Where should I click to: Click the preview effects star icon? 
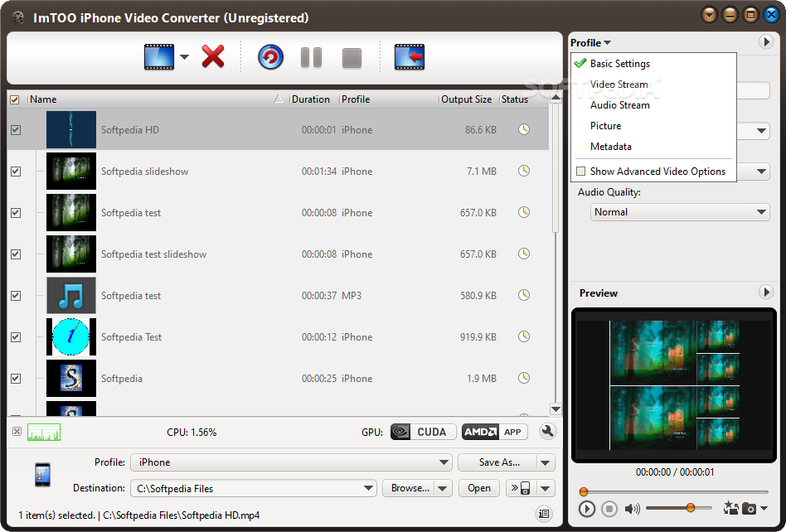click(730, 508)
